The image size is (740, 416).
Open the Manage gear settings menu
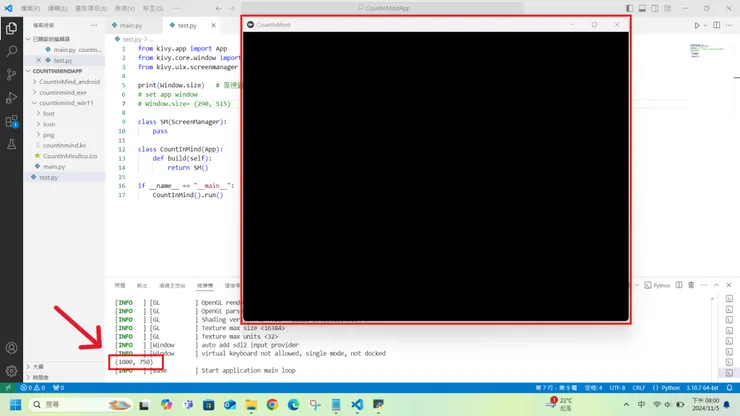11,371
